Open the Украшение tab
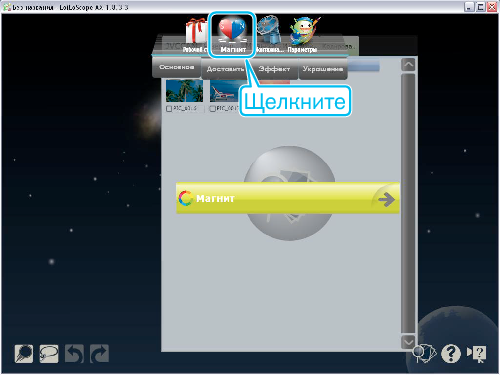 coord(323,69)
